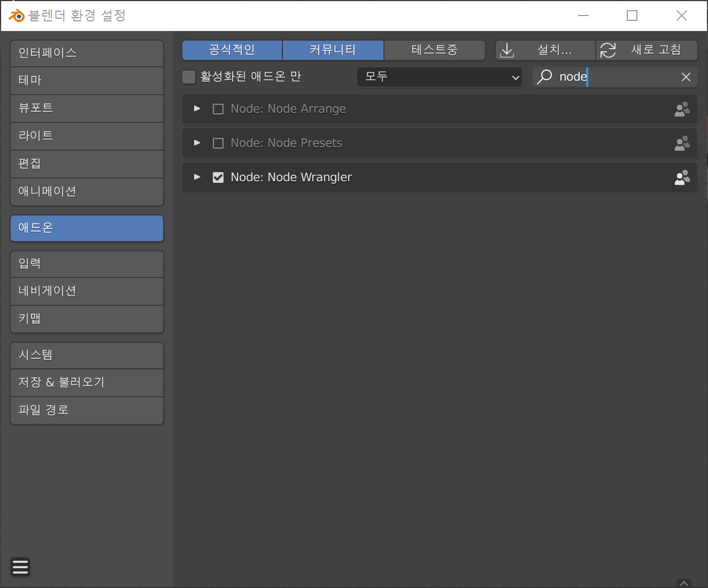This screenshot has width=708, height=588.
Task: Maximize the 블렌더 환경 설정 window
Action: click(632, 16)
